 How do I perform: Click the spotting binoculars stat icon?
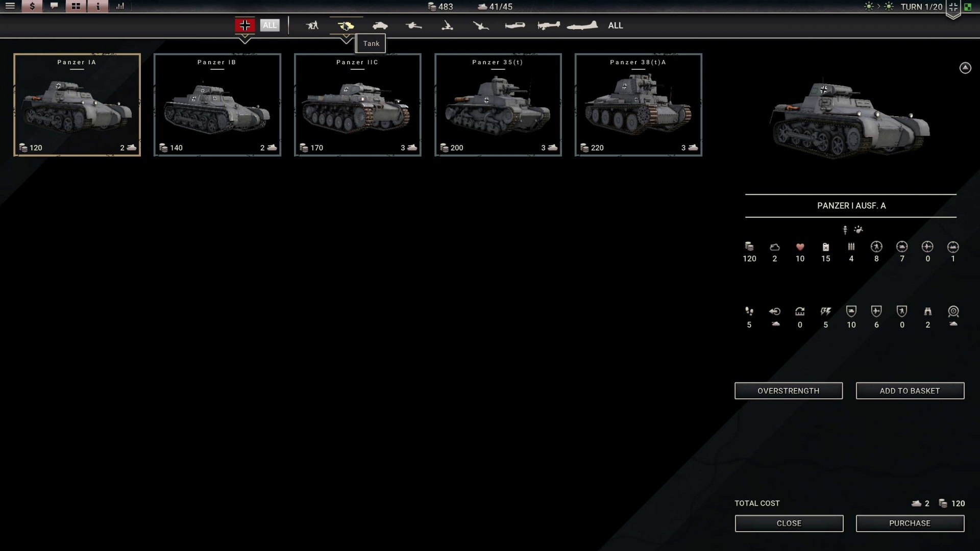click(928, 311)
